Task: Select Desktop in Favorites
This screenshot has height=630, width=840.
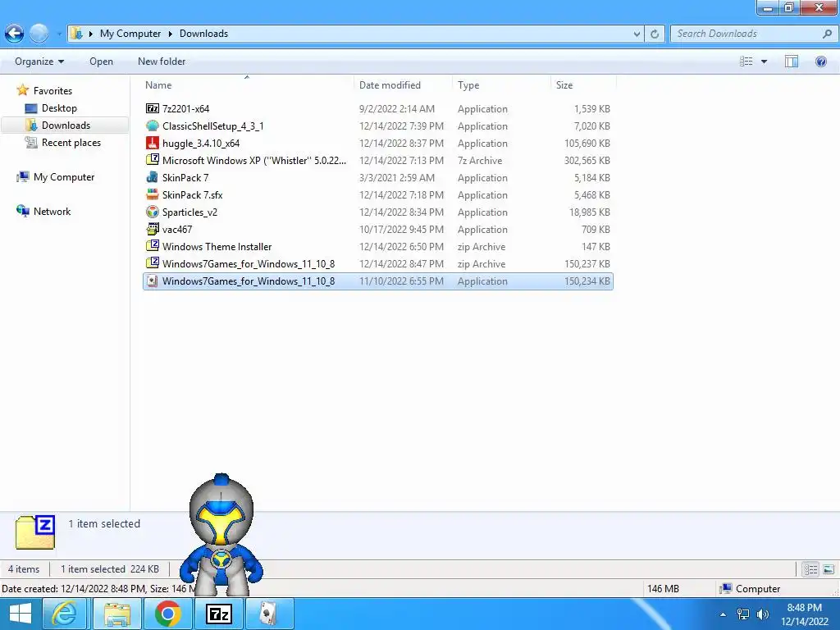Action: tap(59, 108)
